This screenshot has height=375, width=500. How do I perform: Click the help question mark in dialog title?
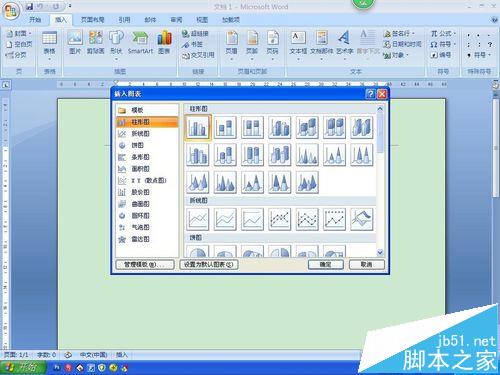pos(370,94)
